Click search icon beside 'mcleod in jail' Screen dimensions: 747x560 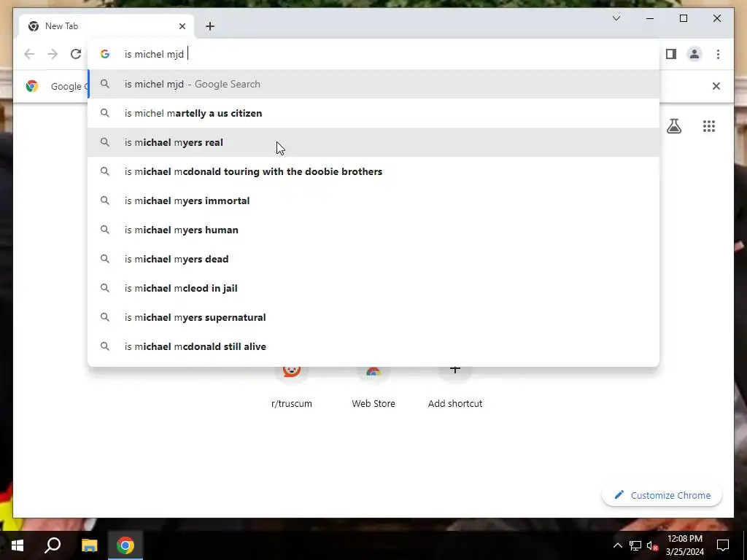[x=105, y=288]
